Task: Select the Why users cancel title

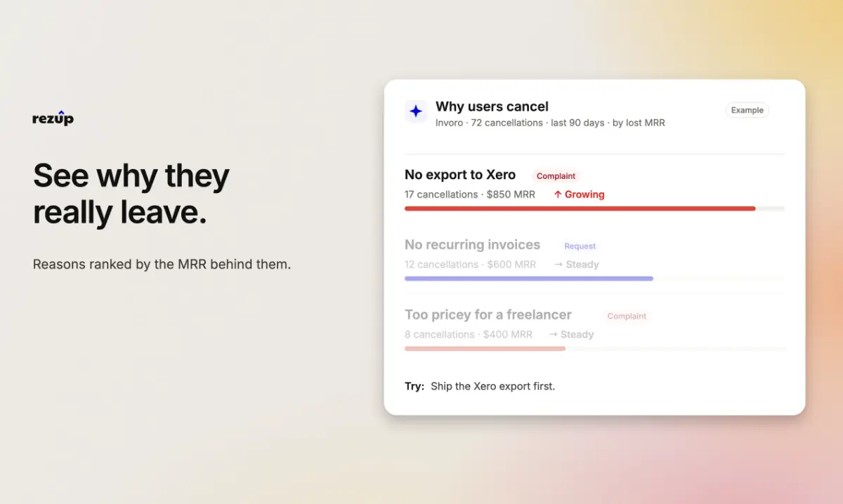Action: (492, 107)
